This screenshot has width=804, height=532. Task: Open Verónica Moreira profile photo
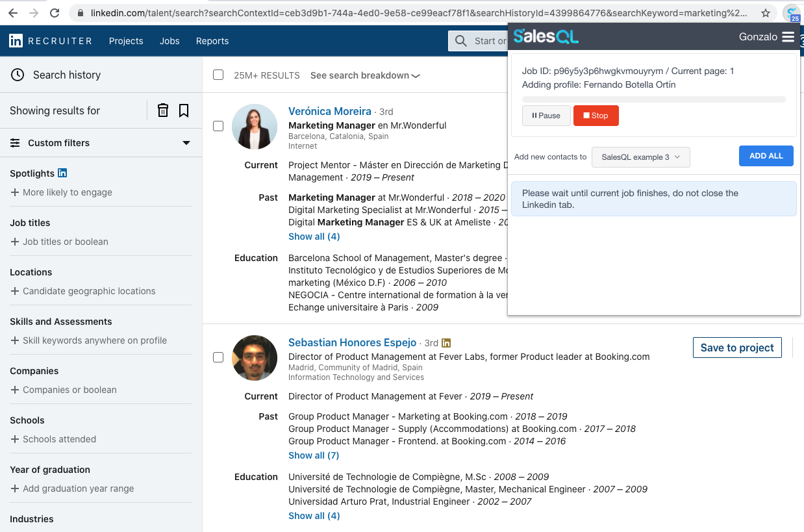coord(255,127)
